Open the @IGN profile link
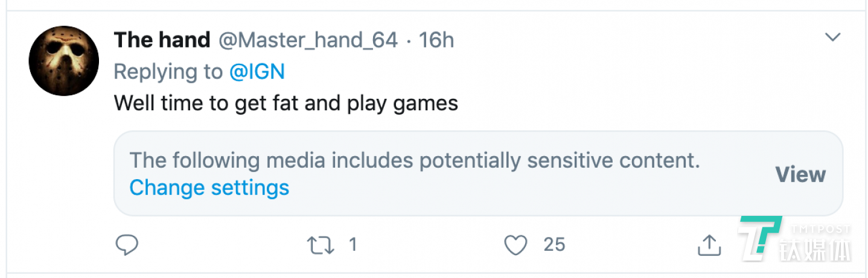The height and width of the screenshot is (278, 868). pyautogui.click(x=257, y=72)
